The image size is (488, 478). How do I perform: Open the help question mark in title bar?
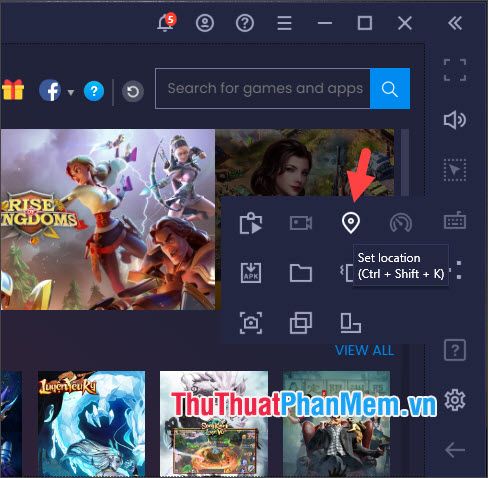(245, 23)
